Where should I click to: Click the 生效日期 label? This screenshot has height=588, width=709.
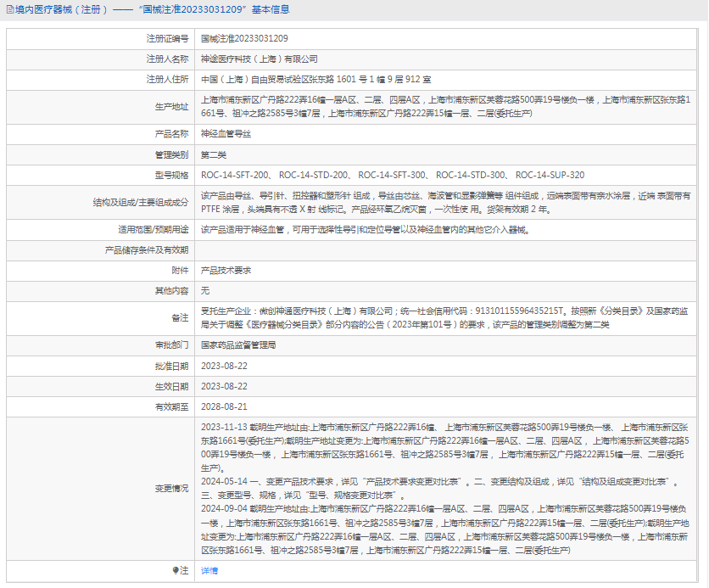(x=172, y=387)
